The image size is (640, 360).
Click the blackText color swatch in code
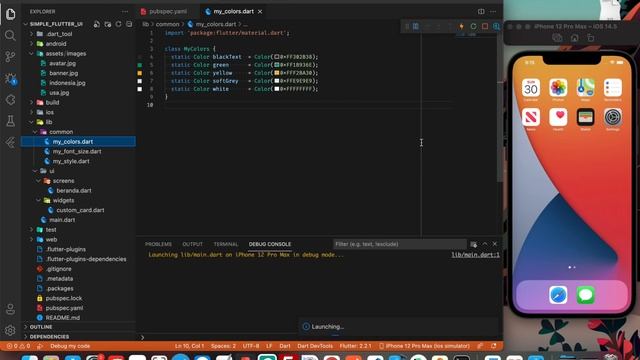pyautogui.click(x=277, y=57)
